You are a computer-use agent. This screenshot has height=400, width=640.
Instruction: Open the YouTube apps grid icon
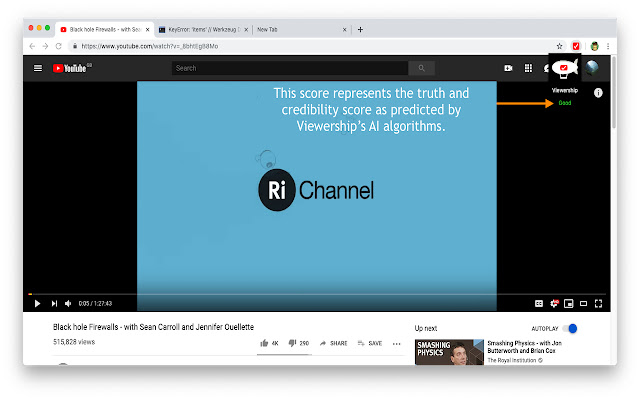(x=528, y=68)
